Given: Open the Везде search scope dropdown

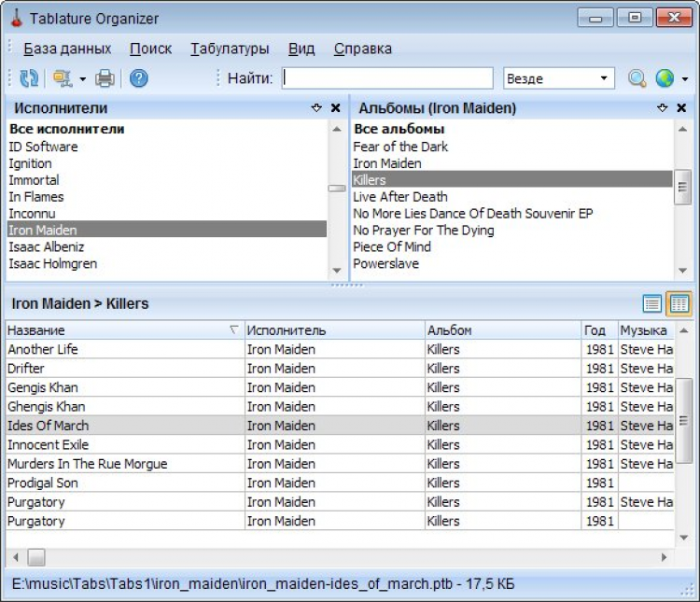Looking at the screenshot, I should (558, 78).
